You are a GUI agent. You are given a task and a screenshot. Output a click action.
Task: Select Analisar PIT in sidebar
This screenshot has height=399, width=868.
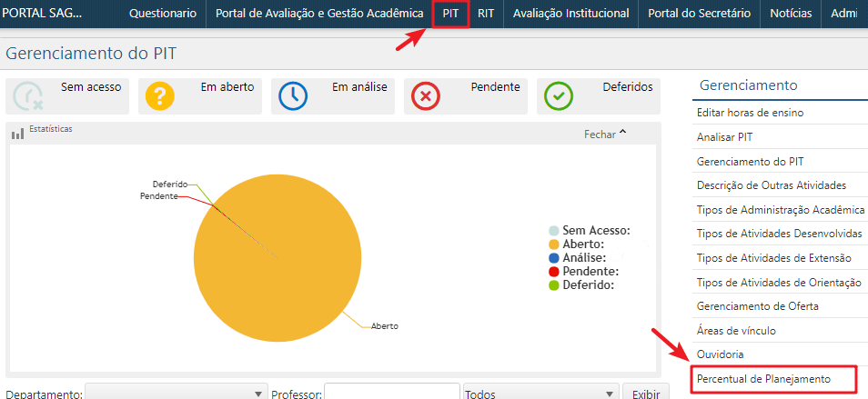[724, 136]
